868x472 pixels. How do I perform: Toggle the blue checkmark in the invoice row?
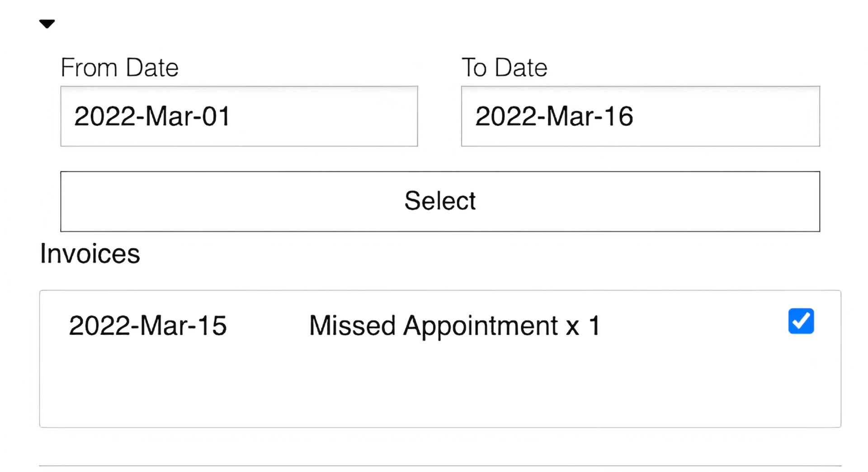pyautogui.click(x=801, y=321)
